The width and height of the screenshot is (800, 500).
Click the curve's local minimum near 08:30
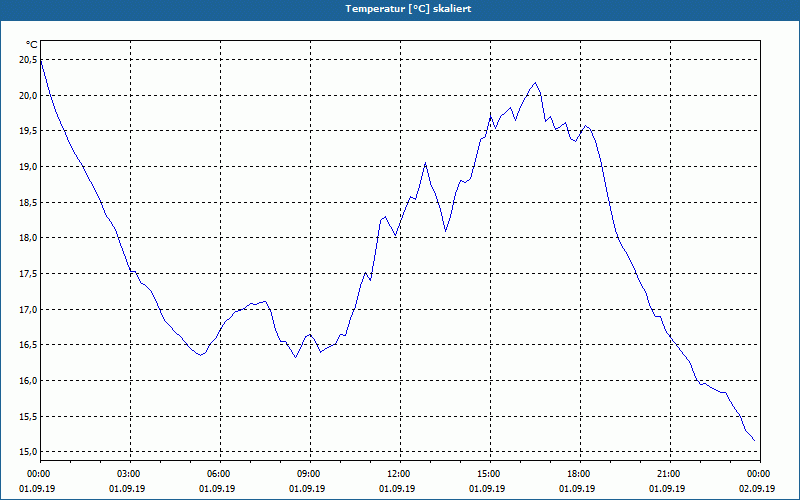(x=295, y=357)
